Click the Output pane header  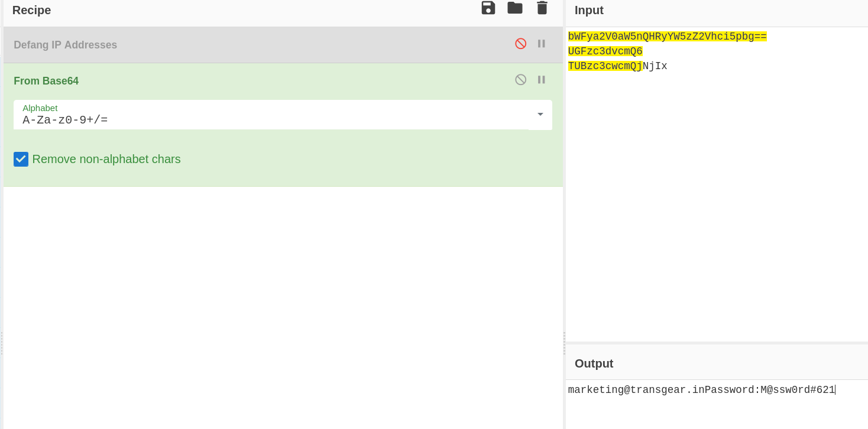(x=594, y=363)
